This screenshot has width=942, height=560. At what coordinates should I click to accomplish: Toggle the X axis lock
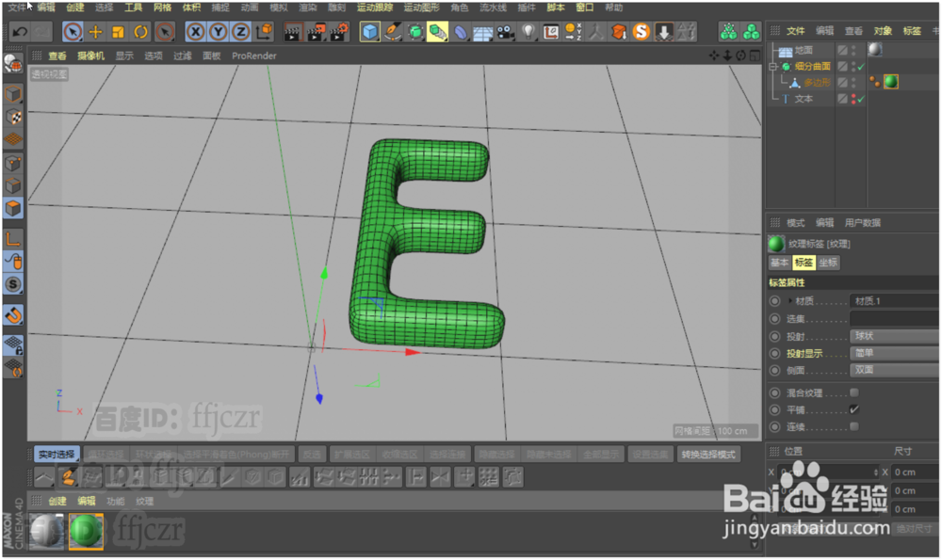(195, 32)
